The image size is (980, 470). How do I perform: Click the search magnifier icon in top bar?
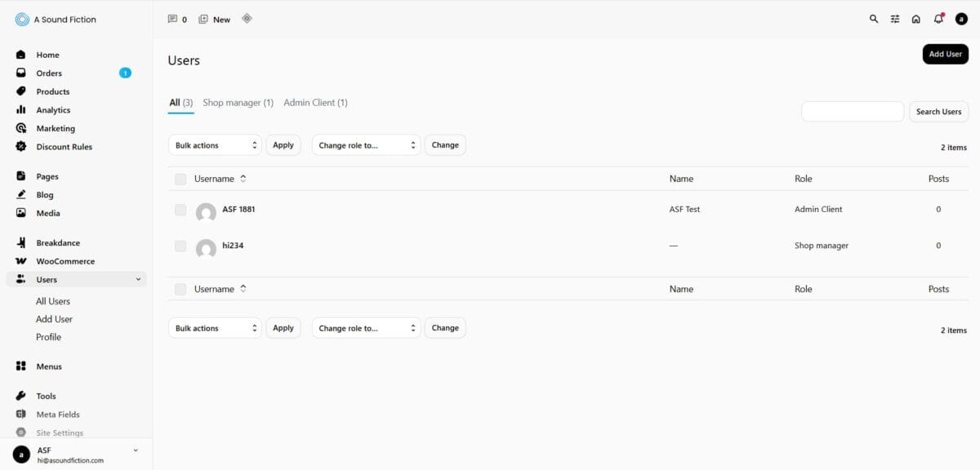(874, 20)
